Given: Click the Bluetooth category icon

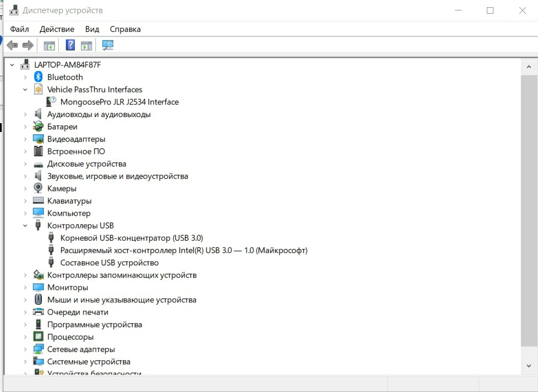Looking at the screenshot, I should 38,77.
